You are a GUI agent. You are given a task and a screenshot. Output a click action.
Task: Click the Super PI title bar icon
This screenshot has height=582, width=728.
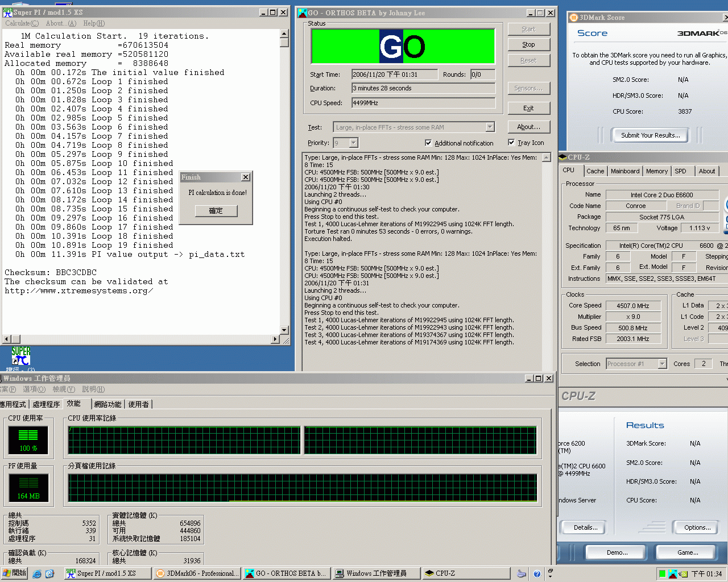point(7,12)
